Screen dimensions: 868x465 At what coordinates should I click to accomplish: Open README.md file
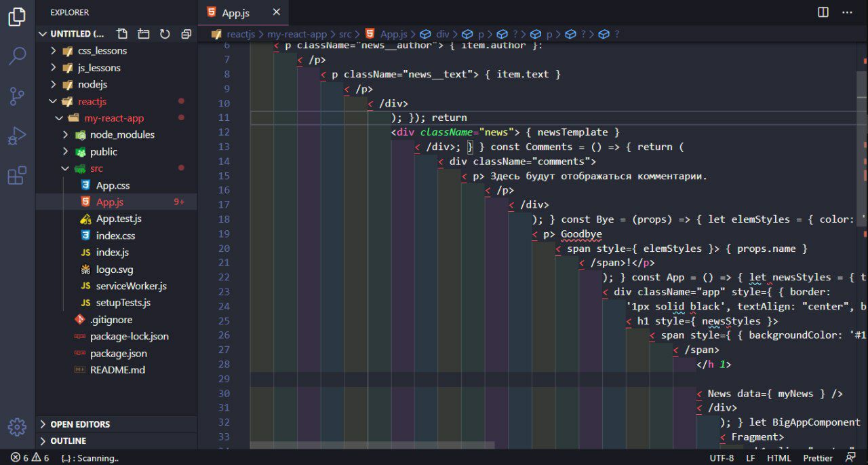pos(117,370)
